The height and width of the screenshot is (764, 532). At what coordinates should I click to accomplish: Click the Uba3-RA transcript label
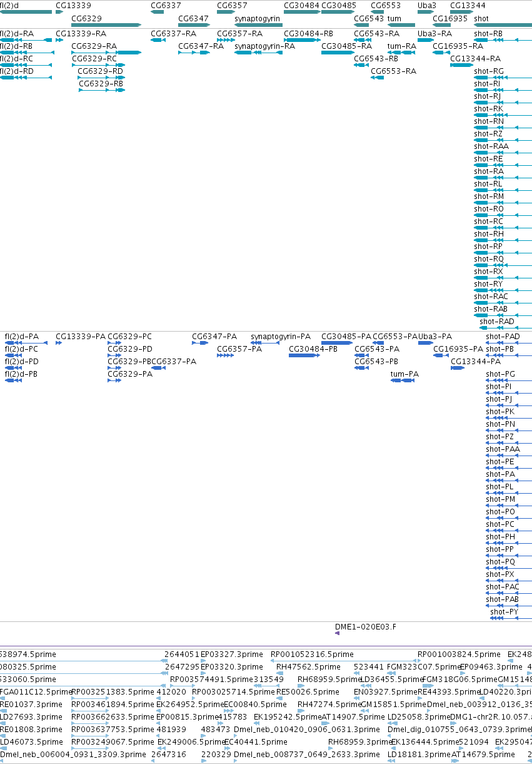434,33
